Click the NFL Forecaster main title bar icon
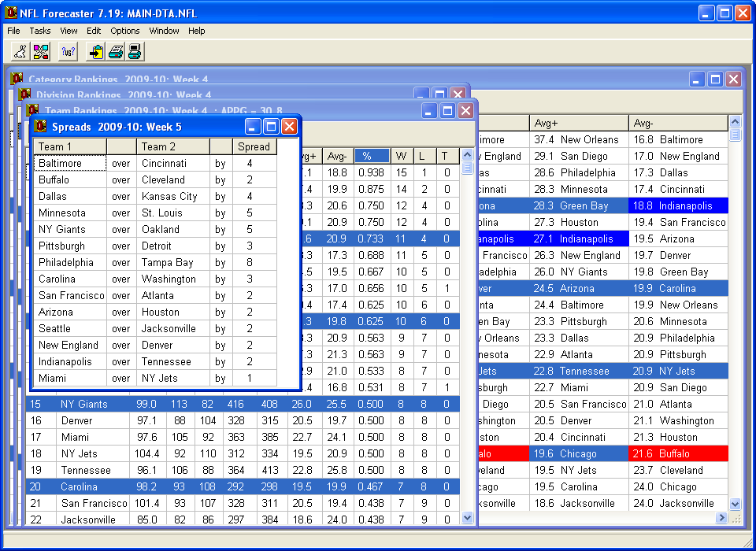Viewport: 756px width, 551px height. click(10, 13)
